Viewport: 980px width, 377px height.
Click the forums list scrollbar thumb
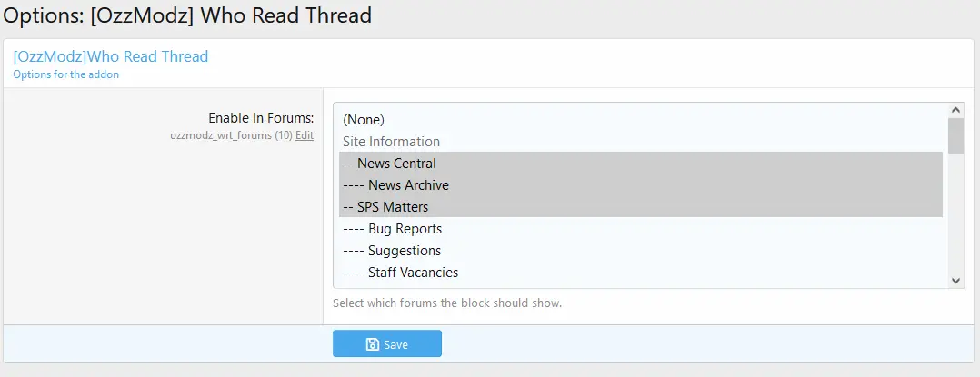pyautogui.click(x=955, y=136)
